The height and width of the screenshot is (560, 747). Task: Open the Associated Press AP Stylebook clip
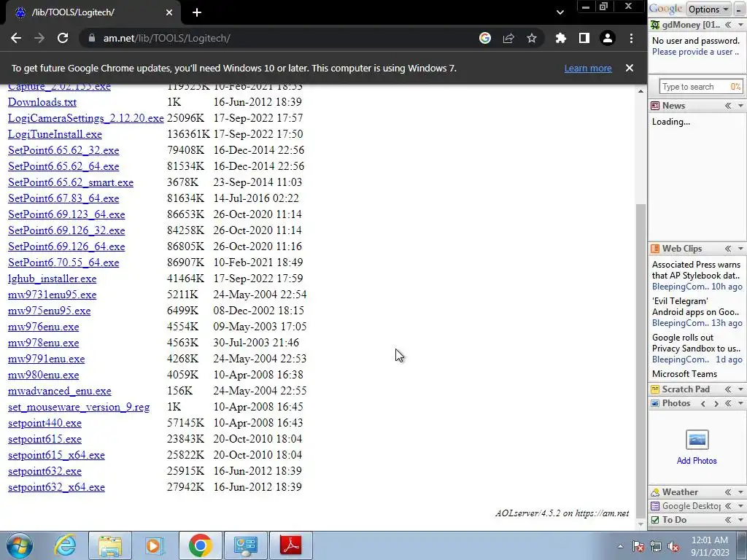coord(696,270)
